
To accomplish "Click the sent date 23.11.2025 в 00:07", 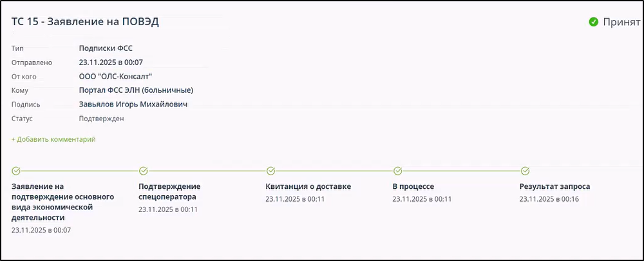I will 111,62.
